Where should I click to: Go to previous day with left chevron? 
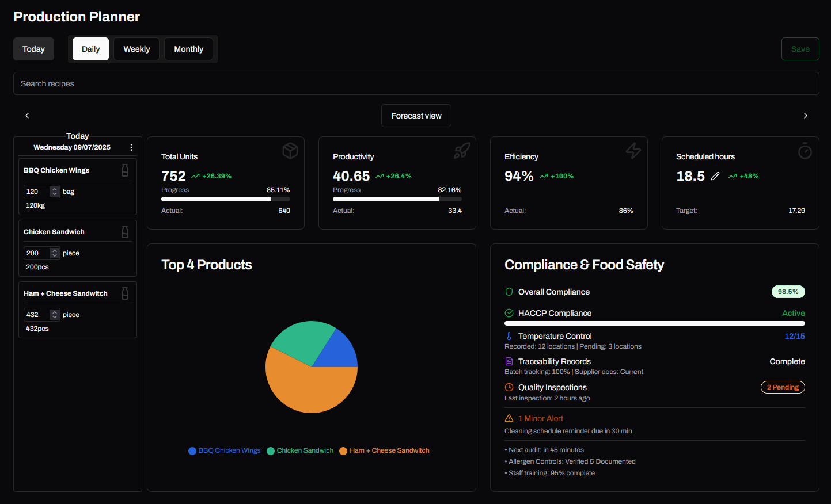coord(27,116)
